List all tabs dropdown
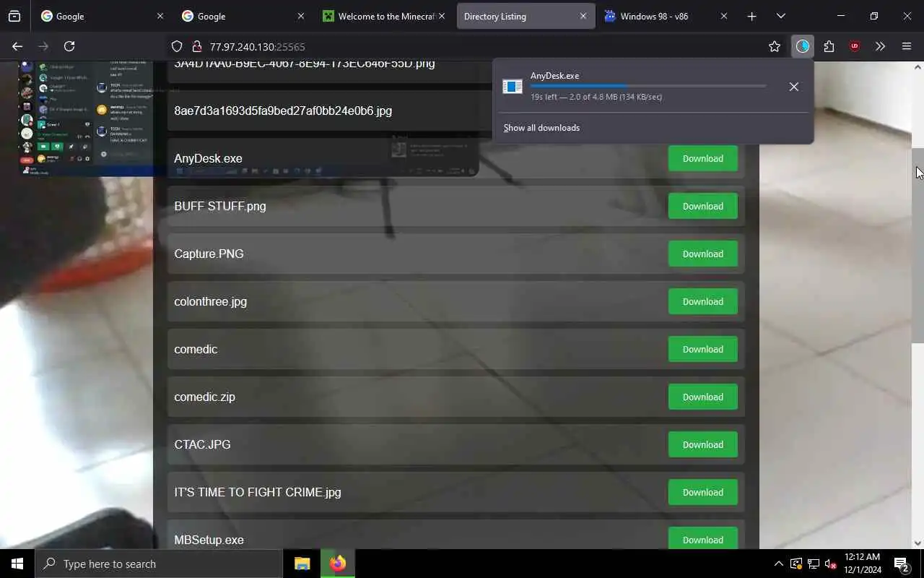The width and height of the screenshot is (924, 578). 780,16
